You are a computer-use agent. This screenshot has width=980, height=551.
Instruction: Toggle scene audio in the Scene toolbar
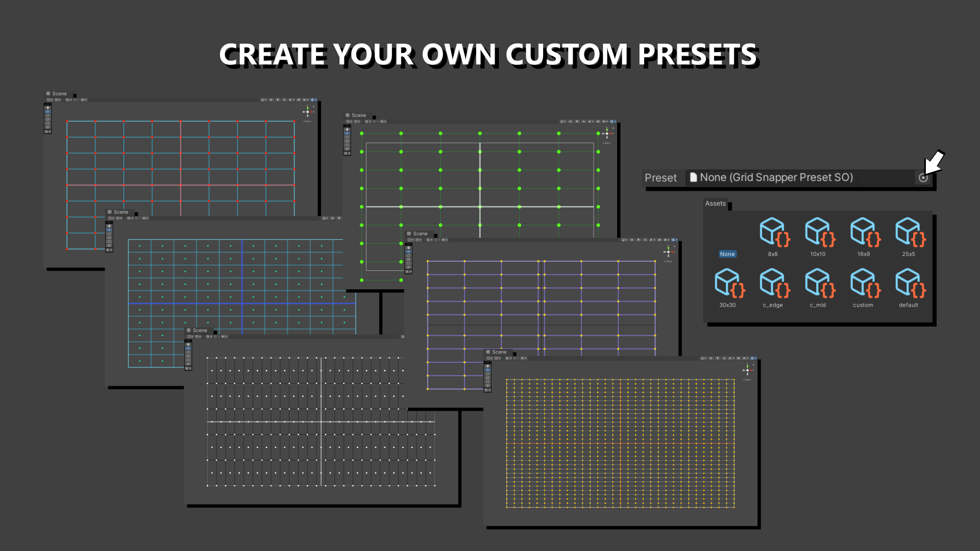284,99
